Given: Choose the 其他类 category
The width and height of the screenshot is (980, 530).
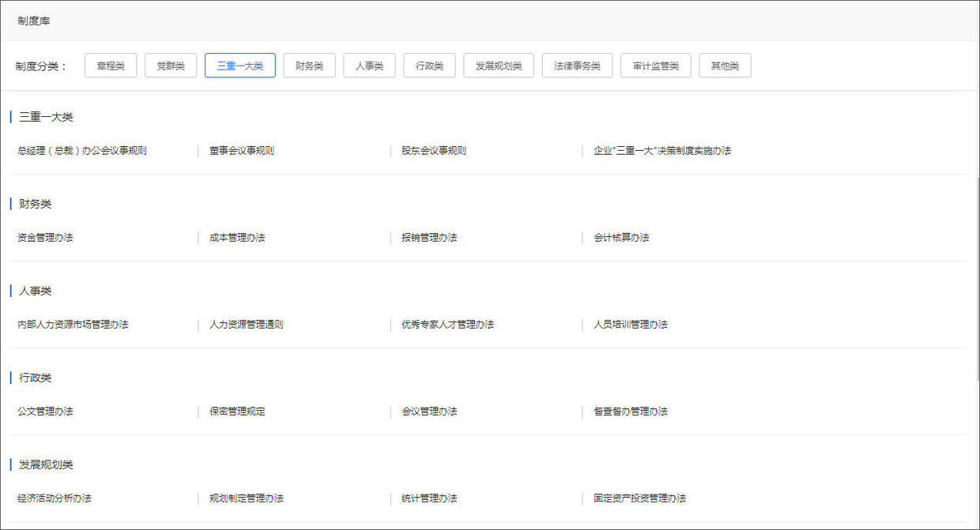Looking at the screenshot, I should pos(724,66).
